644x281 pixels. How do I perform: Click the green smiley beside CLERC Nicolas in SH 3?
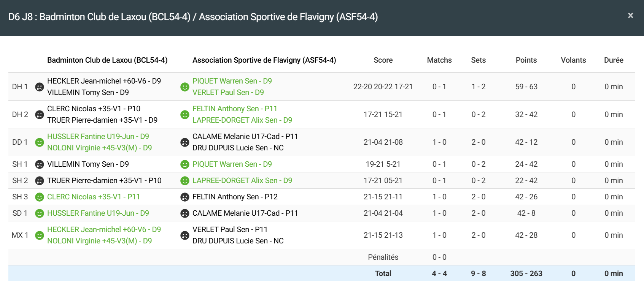pos(40,197)
